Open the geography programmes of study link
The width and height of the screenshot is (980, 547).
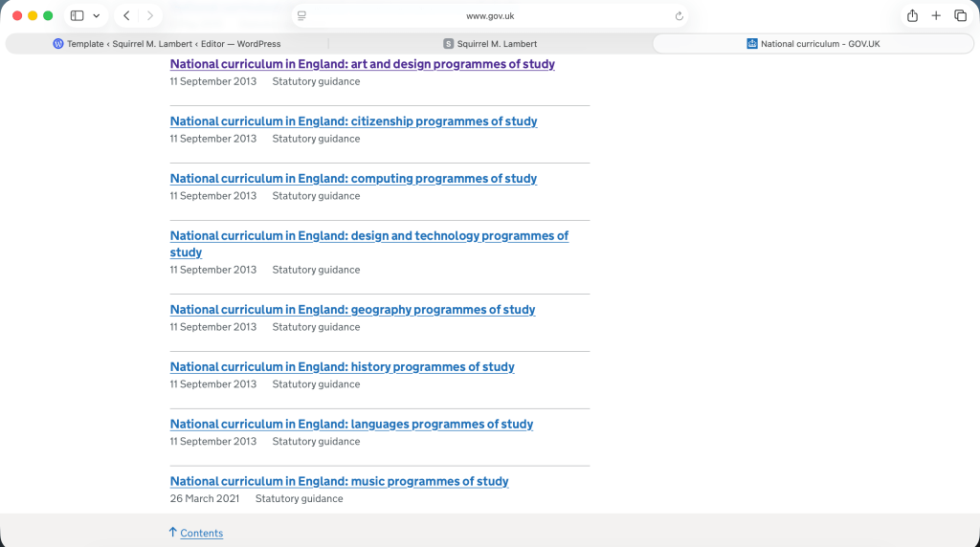[x=352, y=310]
